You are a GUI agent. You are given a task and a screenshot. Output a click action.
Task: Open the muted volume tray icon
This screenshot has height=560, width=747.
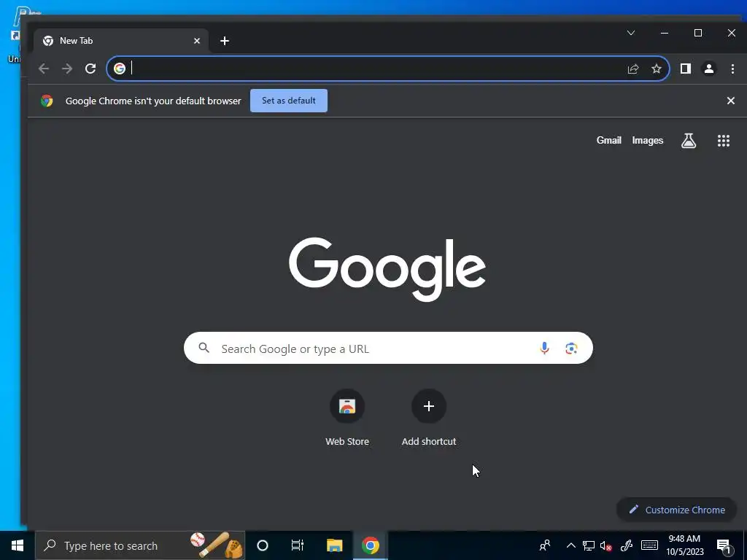(605, 545)
